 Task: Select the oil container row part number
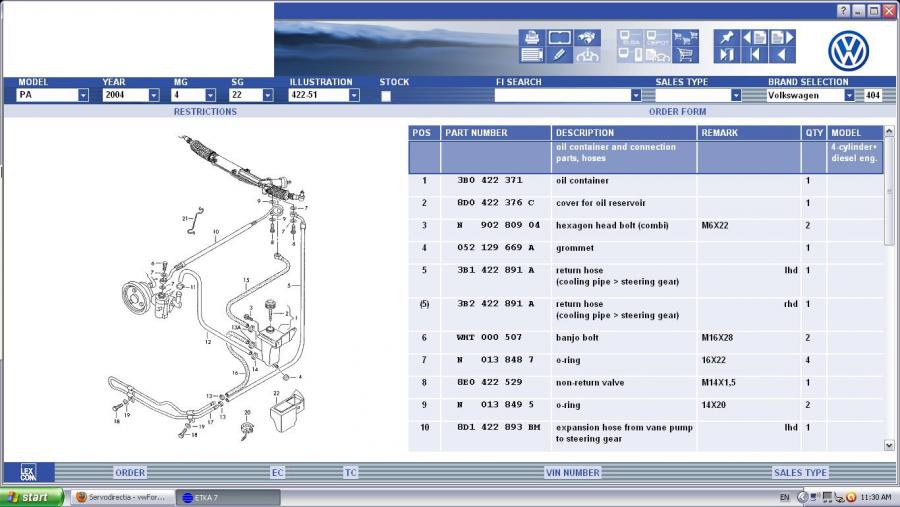pos(490,181)
